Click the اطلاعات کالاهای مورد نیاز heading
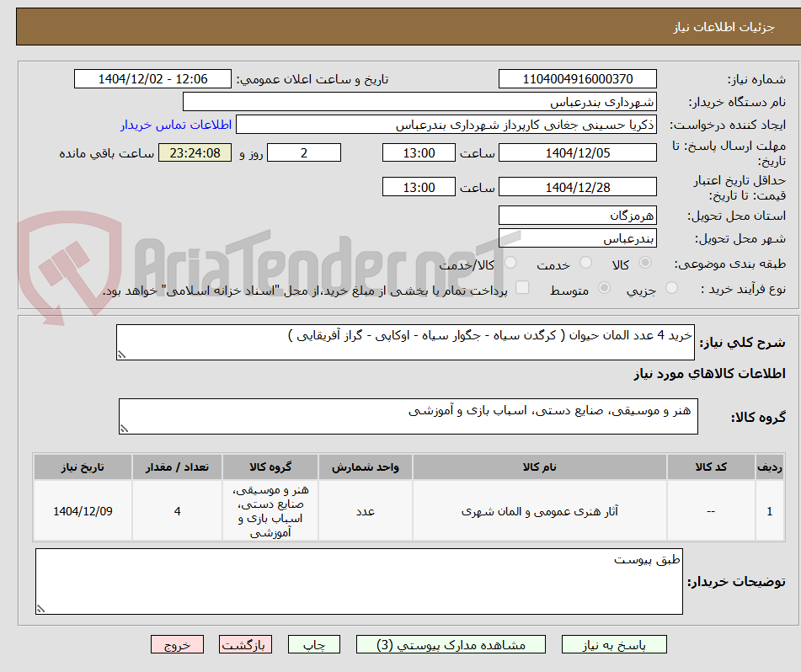The width and height of the screenshot is (801, 672). pos(709,373)
